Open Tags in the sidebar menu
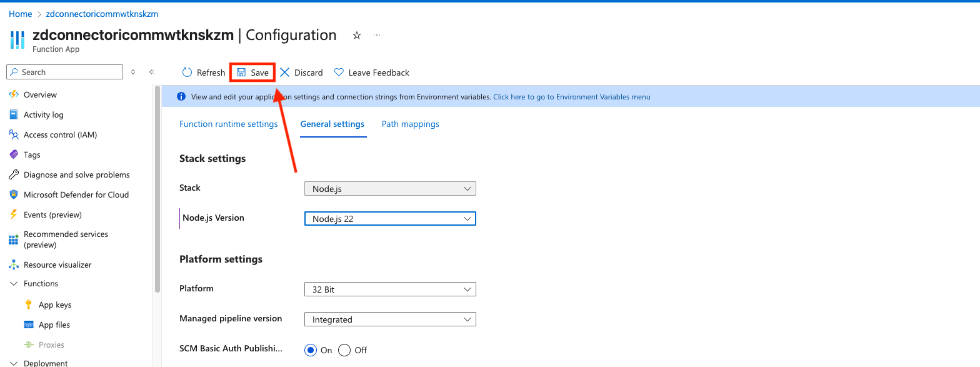This screenshot has height=367, width=980. (32, 155)
